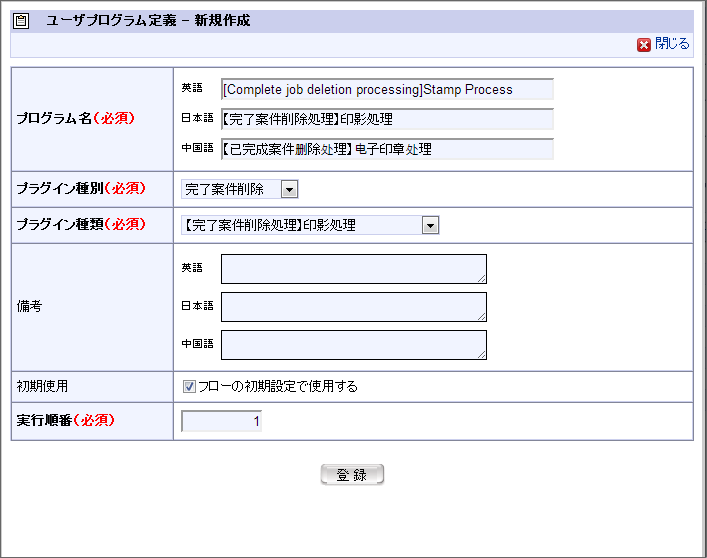Select the Chinese program name field
The width and height of the screenshot is (707, 558).
pyautogui.click(x=387, y=150)
